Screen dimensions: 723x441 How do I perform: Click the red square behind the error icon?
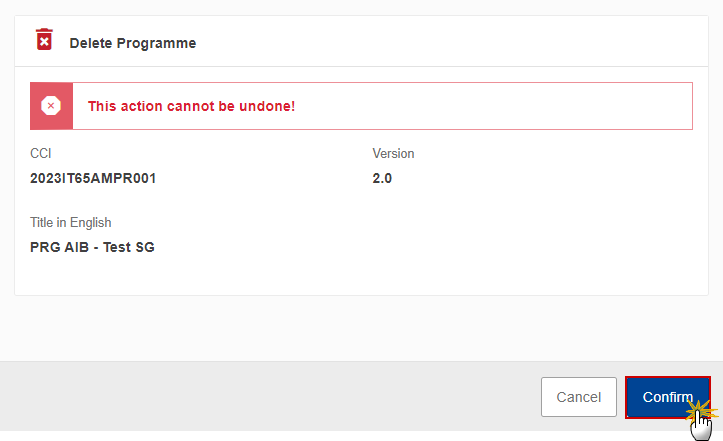(52, 106)
